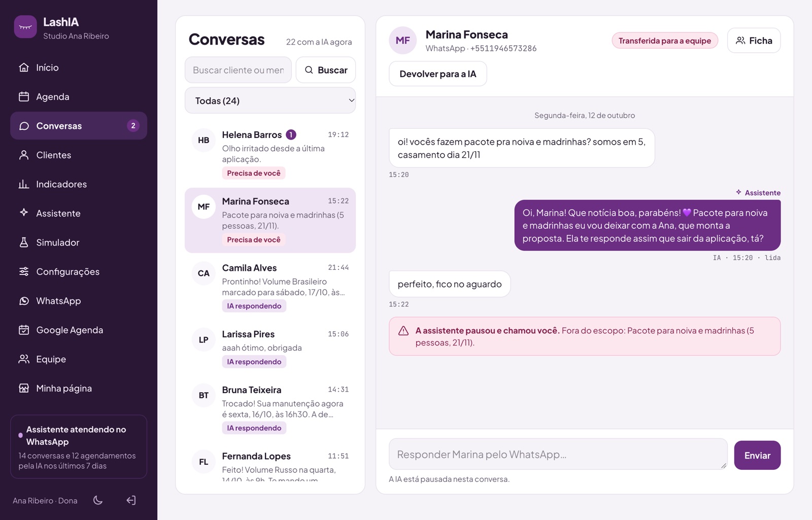Screen dimensions: 812x520
Task: Click the people icon on Ficha button
Action: [x=740, y=41]
